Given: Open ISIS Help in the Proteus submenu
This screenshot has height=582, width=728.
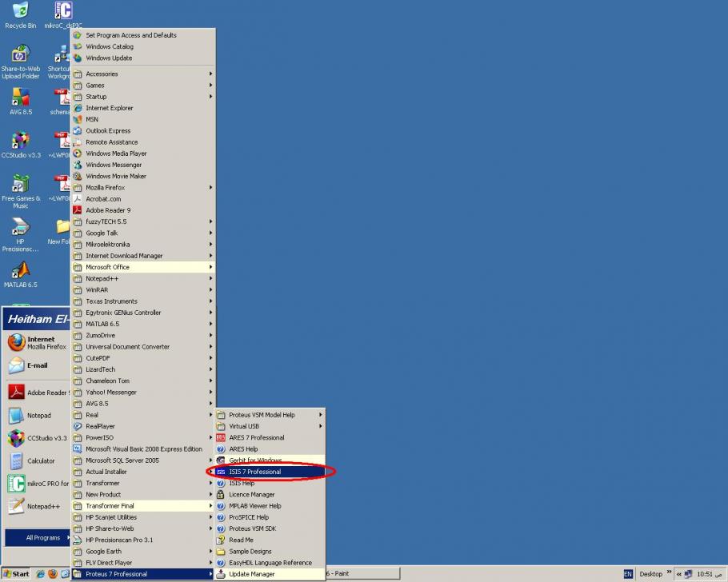Looking at the screenshot, I should (x=270, y=483).
